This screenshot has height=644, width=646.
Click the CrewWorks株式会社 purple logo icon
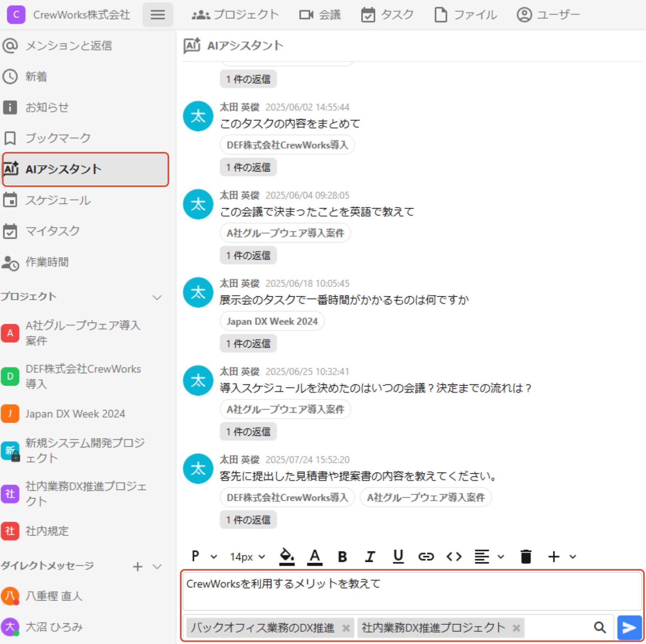[16, 15]
